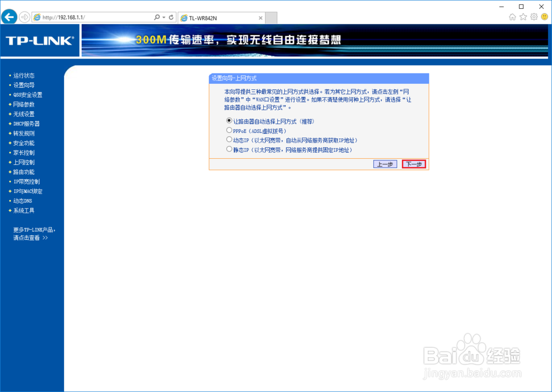
Task: Open 家长控制 in sidebar
Action: [x=24, y=153]
